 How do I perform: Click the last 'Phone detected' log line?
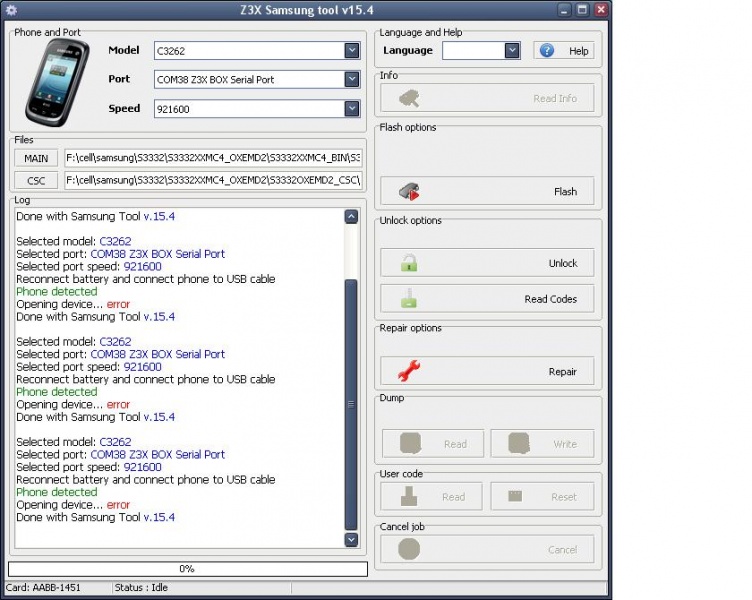click(x=57, y=492)
